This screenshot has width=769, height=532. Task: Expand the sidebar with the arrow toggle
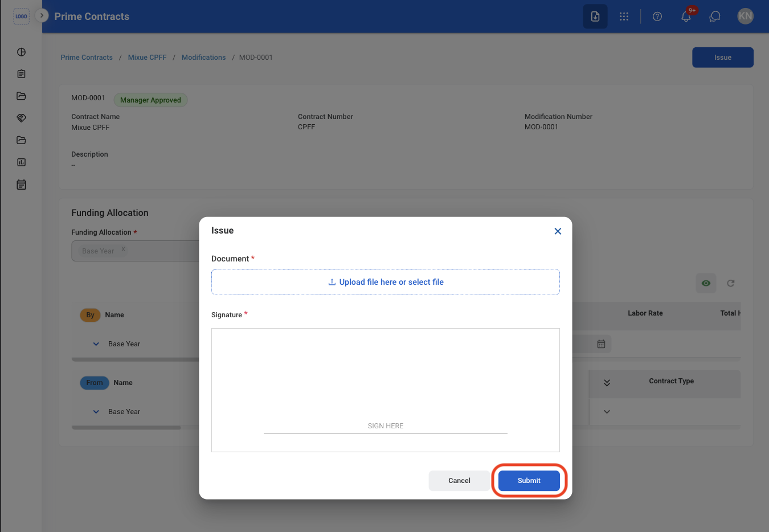[42, 15]
